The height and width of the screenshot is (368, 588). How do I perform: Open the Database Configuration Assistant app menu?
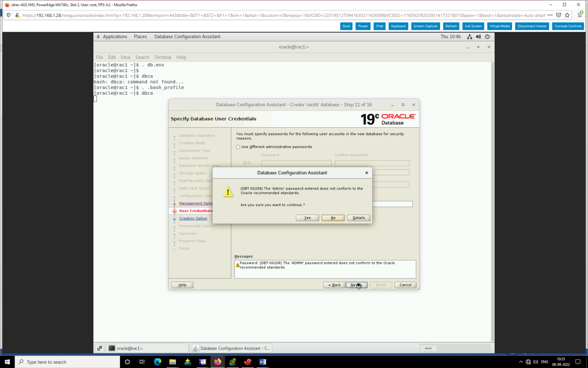(187, 37)
